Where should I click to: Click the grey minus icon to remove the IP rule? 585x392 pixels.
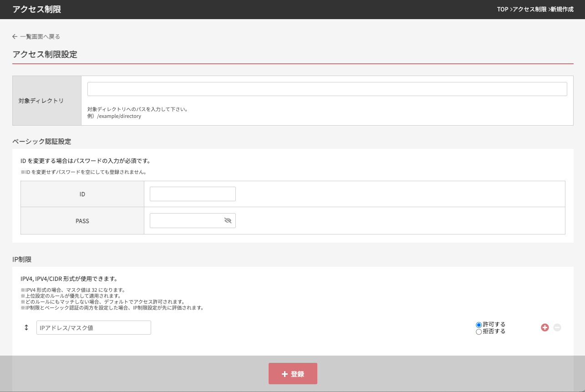pos(557,327)
